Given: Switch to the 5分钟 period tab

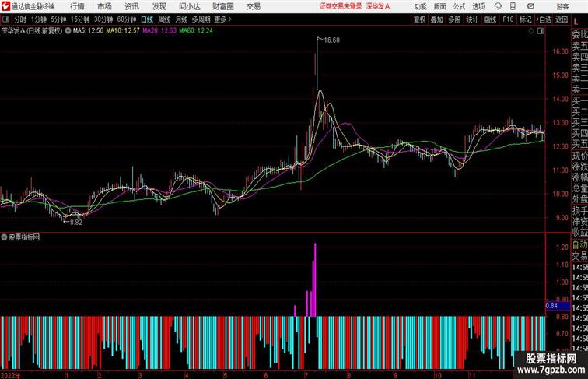Looking at the screenshot, I should tap(58, 19).
